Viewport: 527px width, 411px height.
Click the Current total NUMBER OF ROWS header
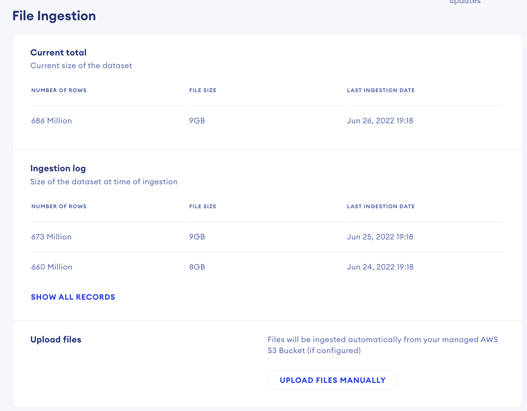click(x=59, y=90)
